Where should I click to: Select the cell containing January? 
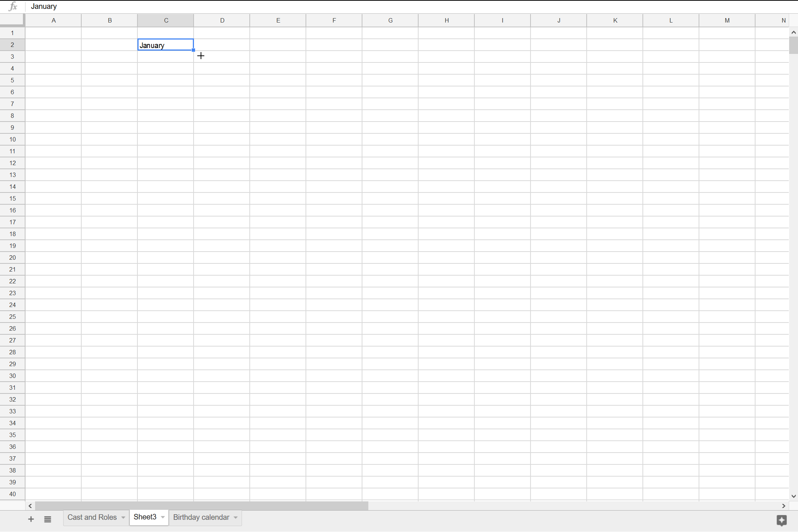tap(165, 45)
